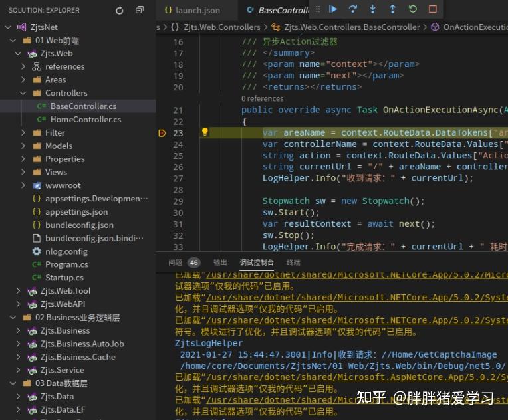Expand the Zjts.Data project
Image resolution: width=508 pixels, height=420 pixels.
(x=18, y=397)
